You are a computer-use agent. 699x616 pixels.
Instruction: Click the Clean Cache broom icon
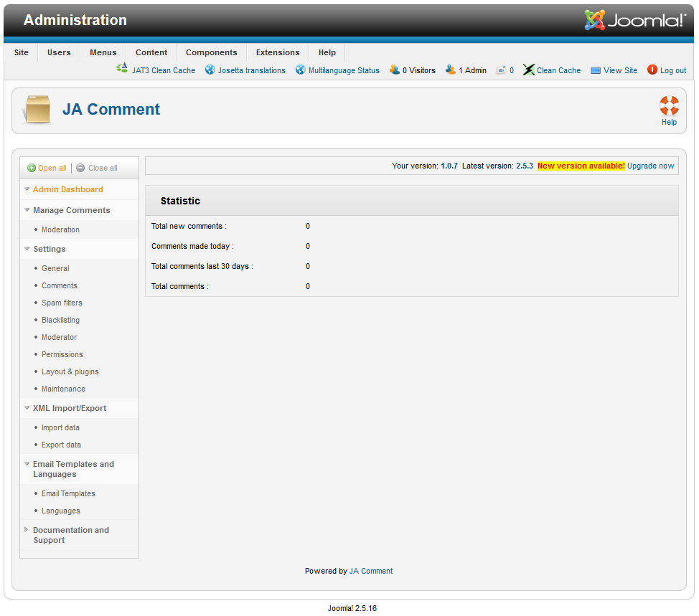tap(528, 69)
